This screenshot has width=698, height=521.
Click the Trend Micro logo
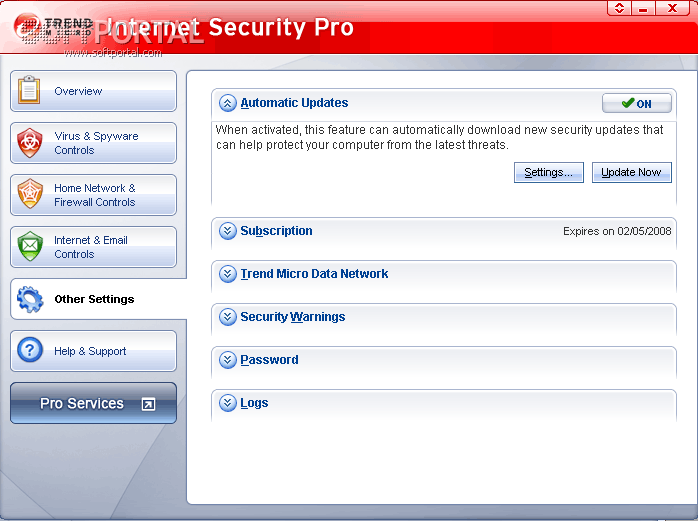53,28
